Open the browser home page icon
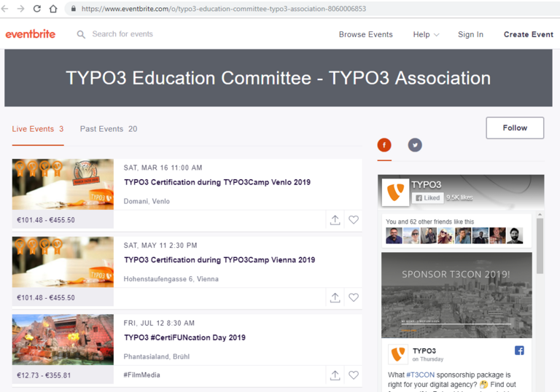The image size is (560, 392). 53,9
